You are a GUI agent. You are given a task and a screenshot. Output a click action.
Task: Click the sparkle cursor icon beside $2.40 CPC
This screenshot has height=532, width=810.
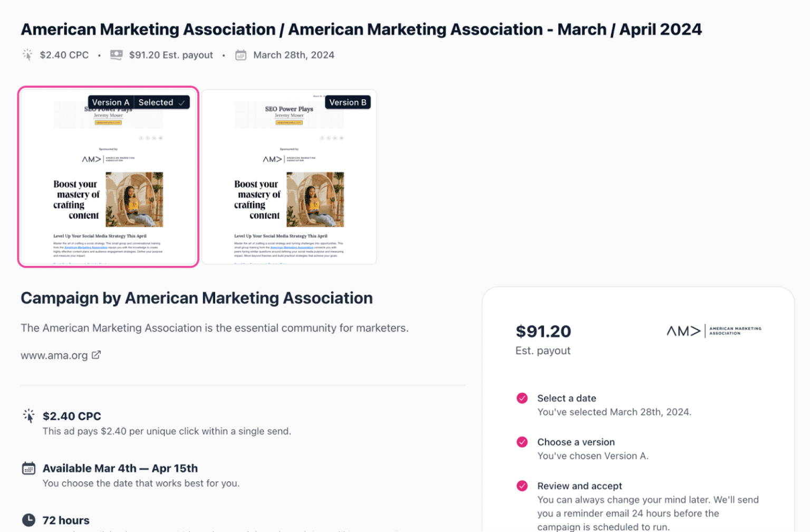tap(29, 416)
